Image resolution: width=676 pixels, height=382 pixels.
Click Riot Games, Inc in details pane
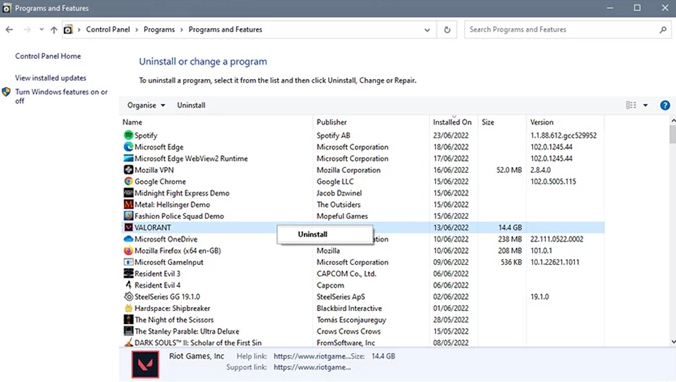click(196, 356)
